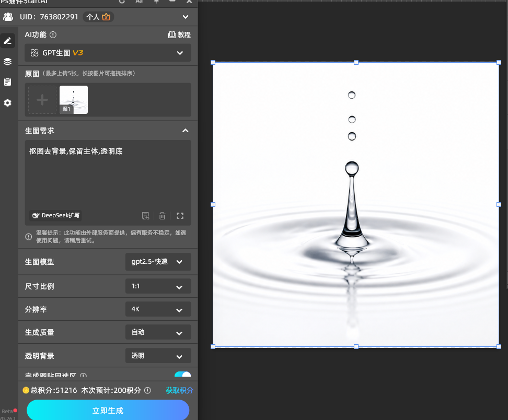The height and width of the screenshot is (420, 508).
Task: Click the Beta label at bottom left
Action: pyautogui.click(x=7, y=411)
